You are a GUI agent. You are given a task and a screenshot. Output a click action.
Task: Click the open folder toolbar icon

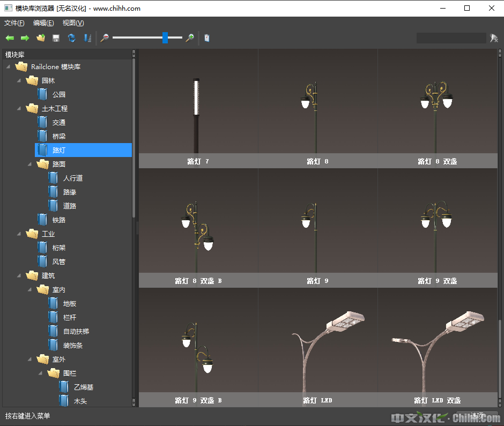click(x=40, y=38)
